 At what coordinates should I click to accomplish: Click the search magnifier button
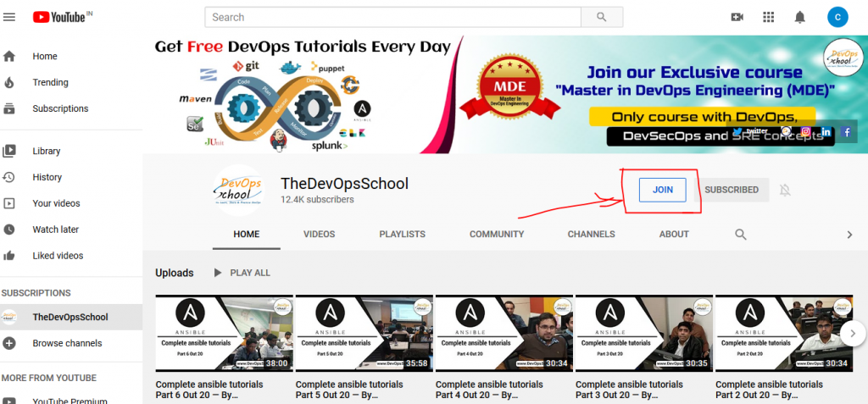[602, 17]
